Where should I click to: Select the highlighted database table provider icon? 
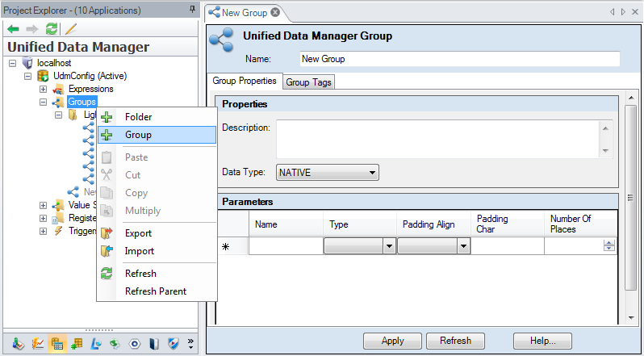(57, 344)
